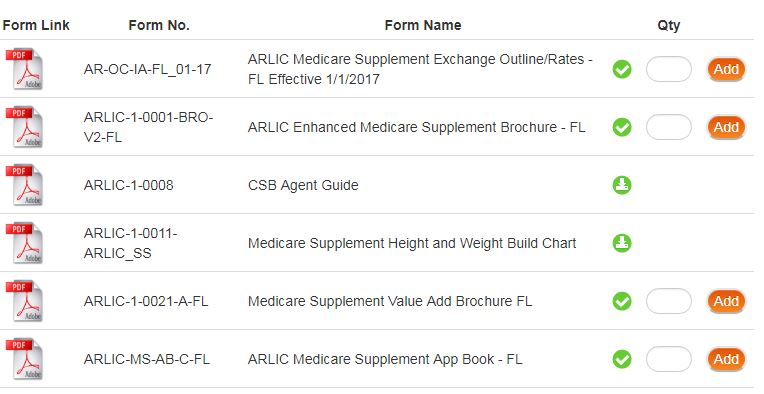Viewport: 764px width, 394px height.
Task: Open PDF icon for Height and Weight Build Chart
Action: [24, 243]
